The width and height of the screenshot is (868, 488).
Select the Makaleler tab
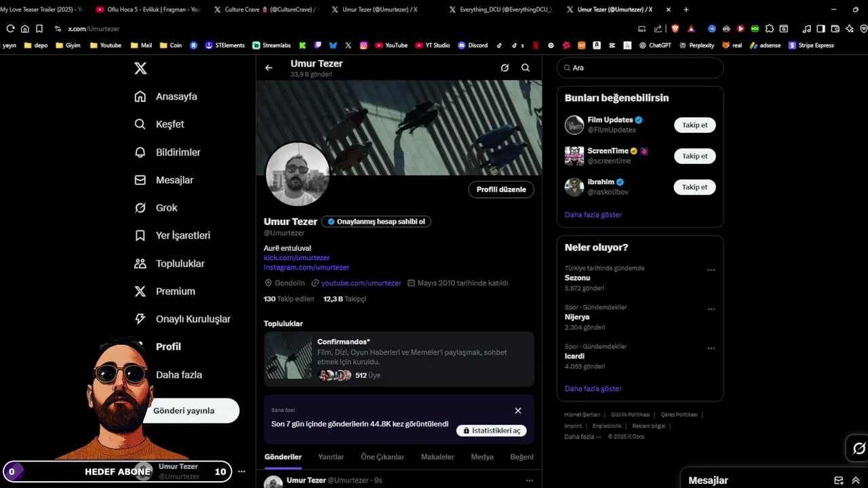[437, 457]
